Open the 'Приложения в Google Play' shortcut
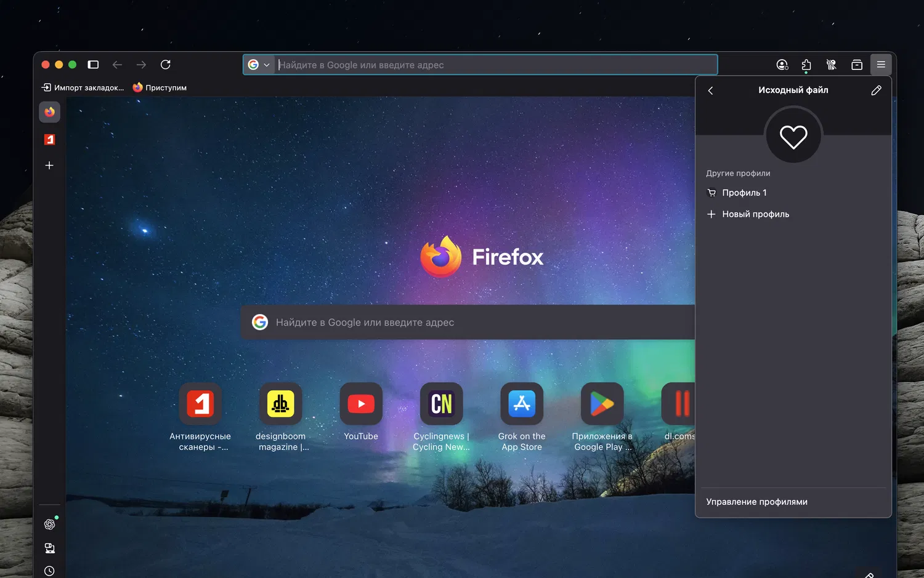Viewport: 924px width, 578px height. (x=602, y=417)
